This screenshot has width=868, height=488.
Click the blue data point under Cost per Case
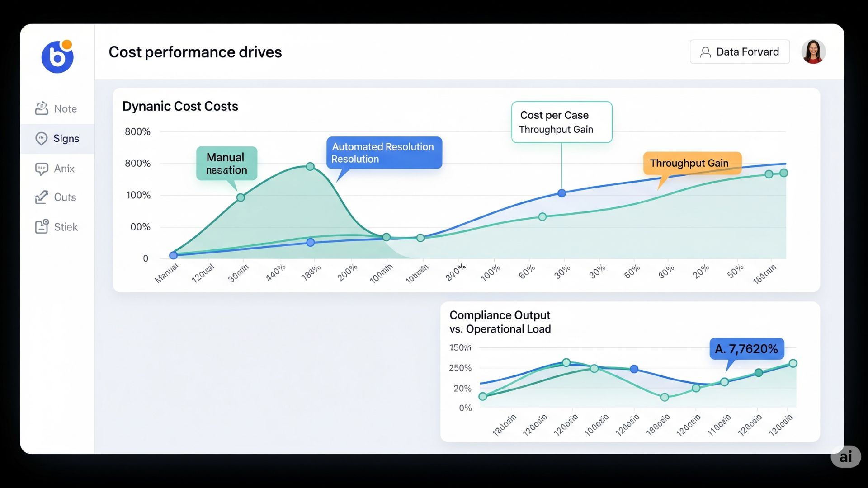561,193
